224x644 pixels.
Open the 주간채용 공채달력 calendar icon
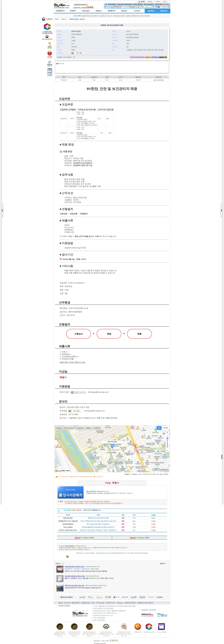pyautogui.click(x=50, y=72)
